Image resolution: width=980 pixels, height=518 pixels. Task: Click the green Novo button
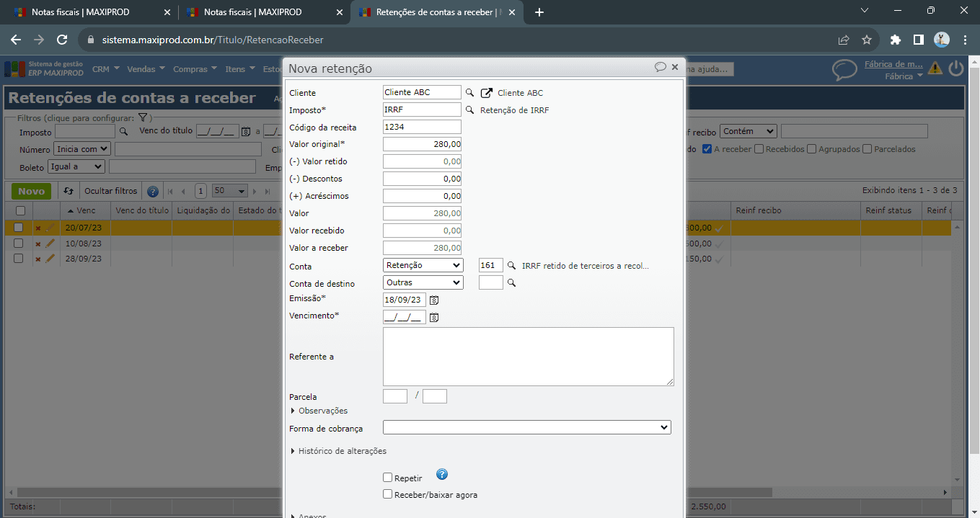pos(31,191)
